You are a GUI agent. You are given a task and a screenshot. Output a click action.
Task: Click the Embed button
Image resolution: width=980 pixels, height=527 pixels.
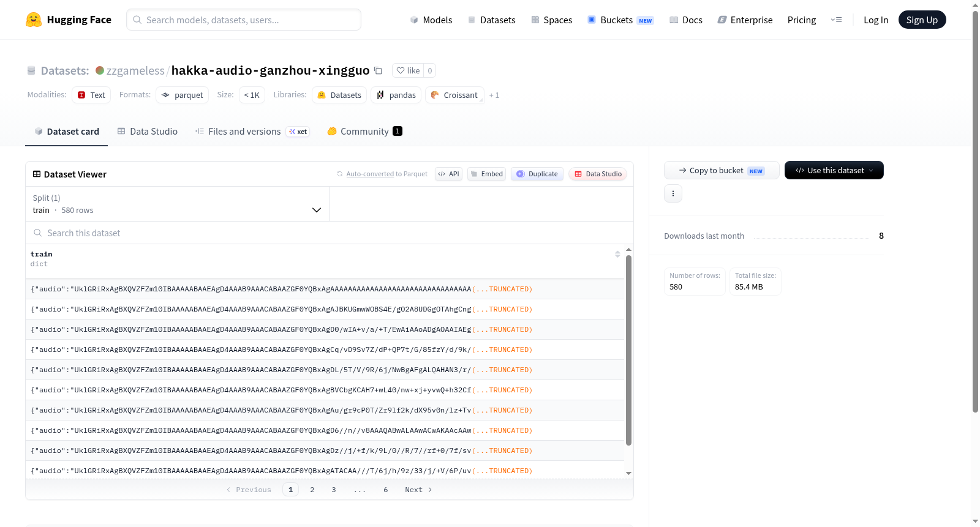coord(486,174)
